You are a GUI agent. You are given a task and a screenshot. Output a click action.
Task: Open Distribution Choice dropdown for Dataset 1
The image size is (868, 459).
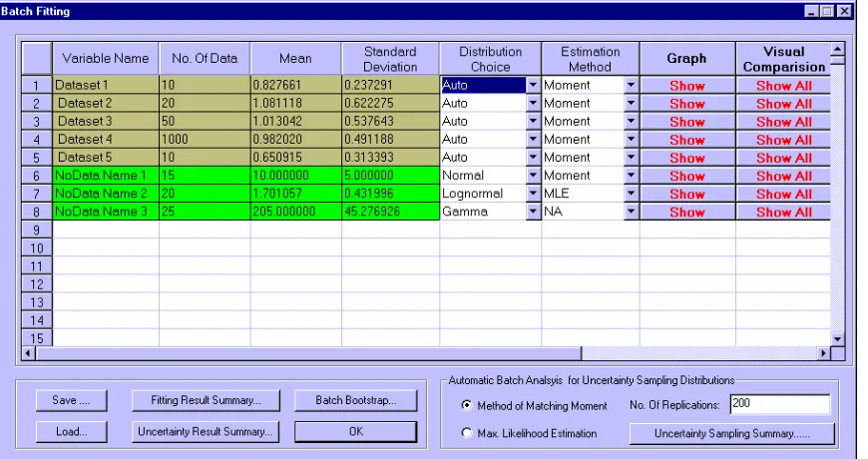point(533,85)
